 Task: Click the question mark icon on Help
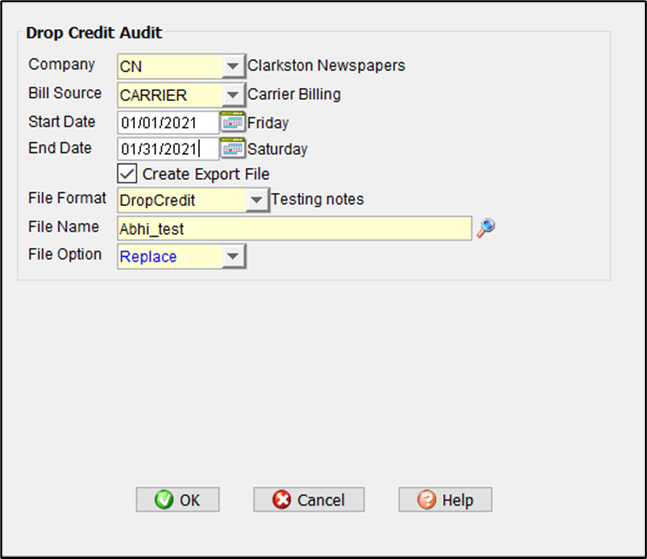[x=427, y=500]
